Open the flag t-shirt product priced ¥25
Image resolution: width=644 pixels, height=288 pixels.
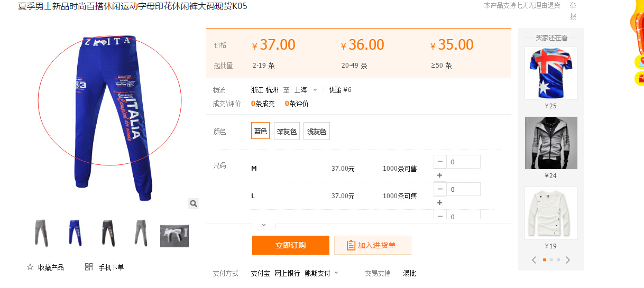(x=551, y=73)
